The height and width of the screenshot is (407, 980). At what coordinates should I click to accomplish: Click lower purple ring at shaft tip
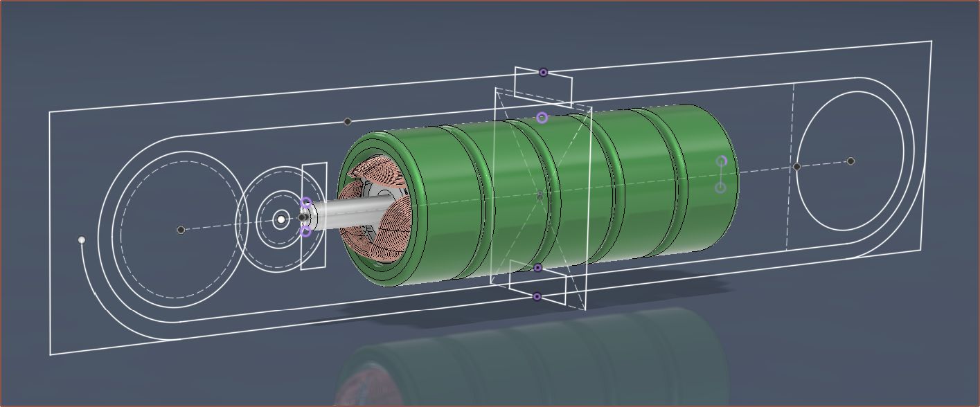click(306, 232)
